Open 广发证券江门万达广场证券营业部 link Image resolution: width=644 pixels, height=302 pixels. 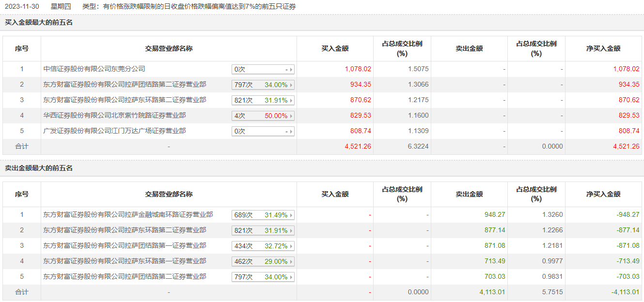114,131
